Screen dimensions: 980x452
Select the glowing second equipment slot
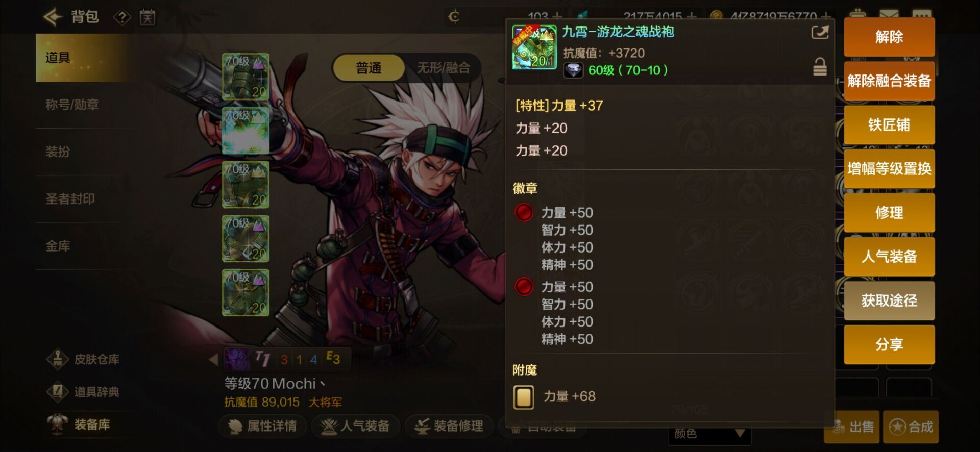pyautogui.click(x=246, y=130)
